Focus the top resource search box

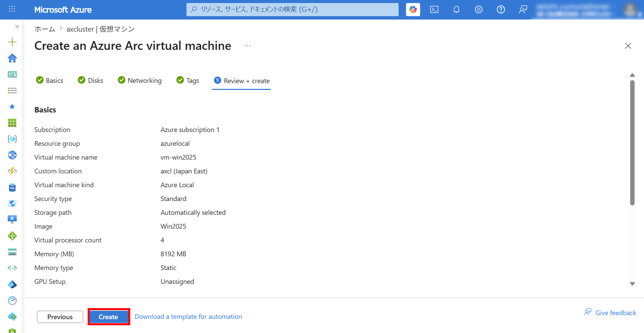[292, 10]
